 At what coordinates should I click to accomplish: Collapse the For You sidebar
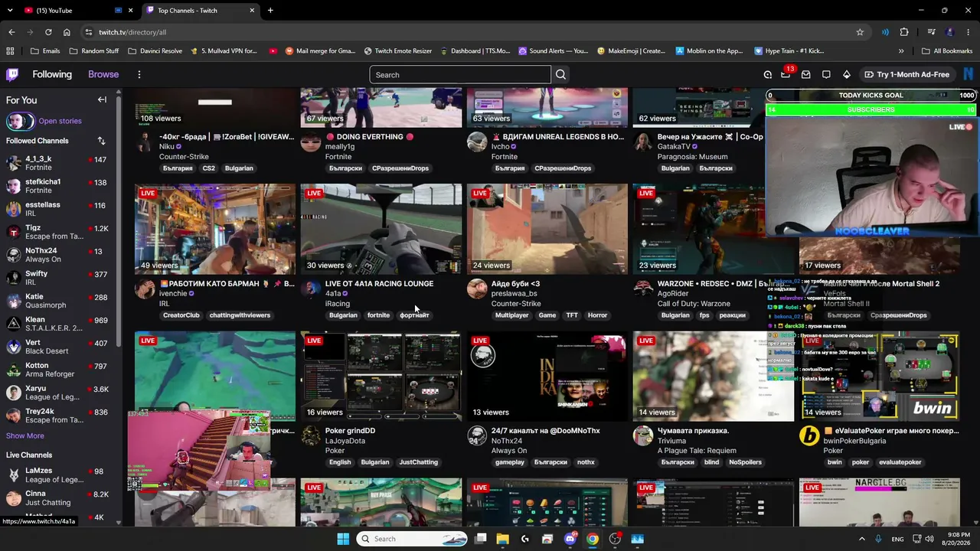click(x=102, y=99)
